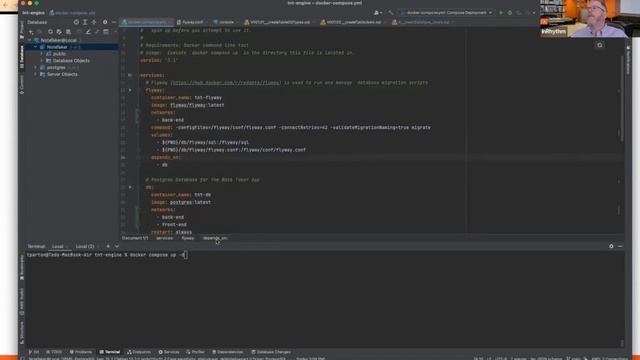Expand the Server Objects node
This screenshot has width=640, height=360.
point(36,74)
